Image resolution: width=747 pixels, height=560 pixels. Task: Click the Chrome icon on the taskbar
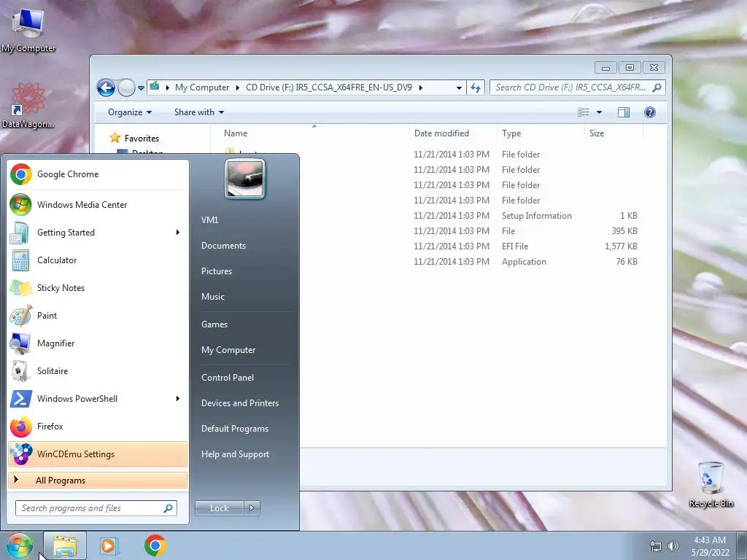[x=155, y=545]
